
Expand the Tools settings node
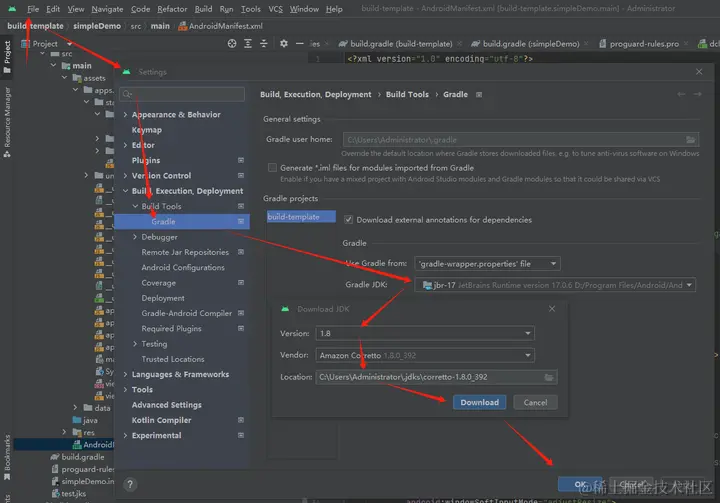125,390
